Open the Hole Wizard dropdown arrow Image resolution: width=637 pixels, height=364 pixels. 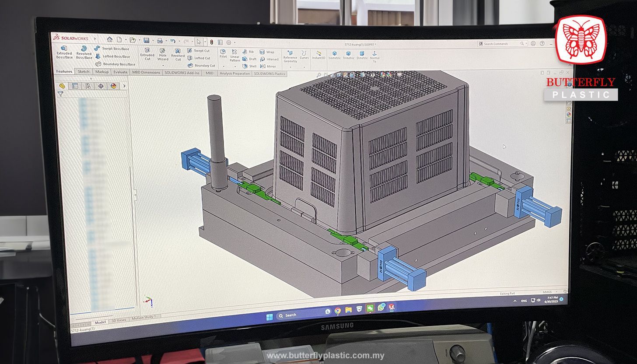(x=163, y=66)
